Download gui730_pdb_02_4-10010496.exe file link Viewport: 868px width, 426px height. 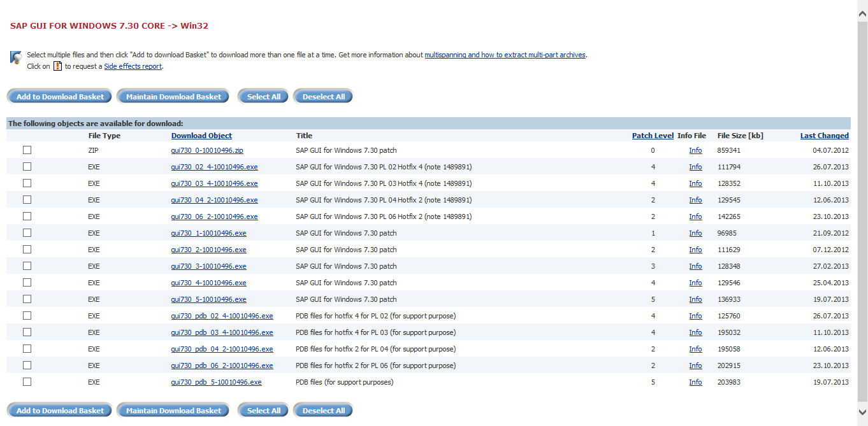pos(222,316)
